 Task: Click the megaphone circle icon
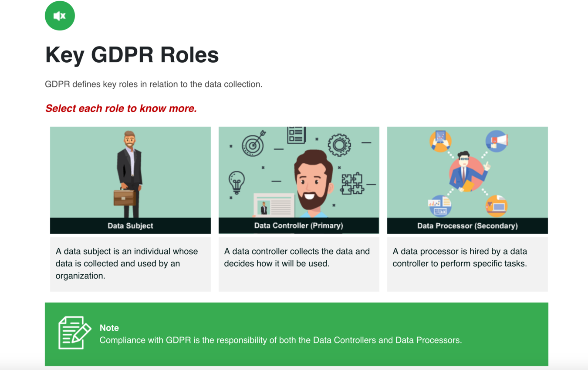(496, 141)
